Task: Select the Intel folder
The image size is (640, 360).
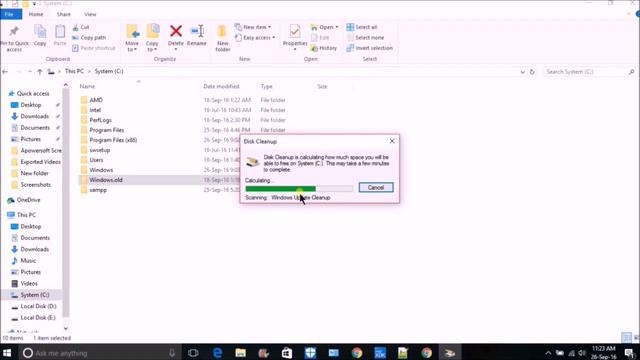Action: [95, 110]
